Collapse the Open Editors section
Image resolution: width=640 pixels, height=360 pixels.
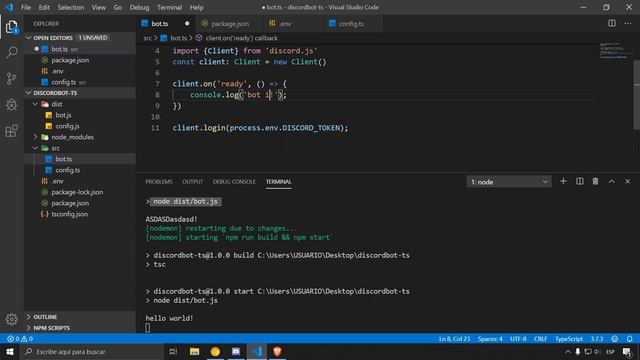[29, 38]
